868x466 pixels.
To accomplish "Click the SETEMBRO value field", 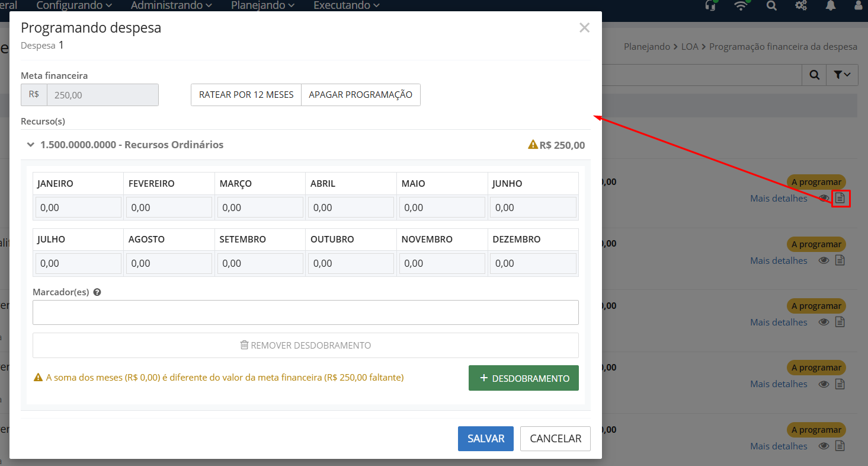I will coord(260,263).
